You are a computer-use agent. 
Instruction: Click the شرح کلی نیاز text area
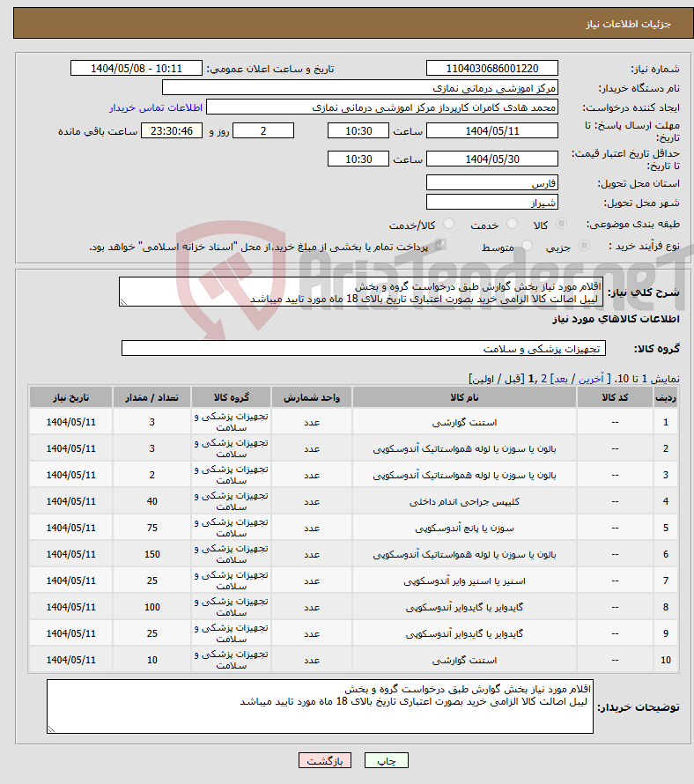(361, 292)
